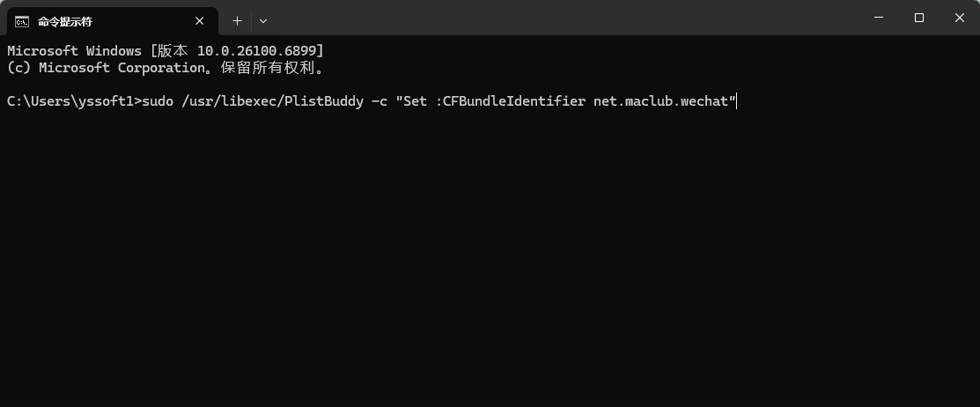The width and height of the screenshot is (980, 407).
Task: Maximize the terminal window
Action: pos(918,18)
